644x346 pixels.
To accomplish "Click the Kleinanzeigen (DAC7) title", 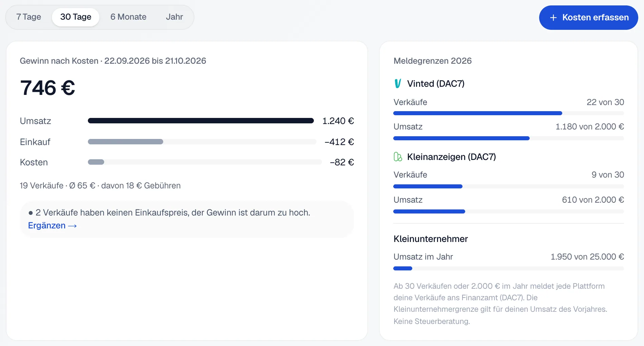I will point(452,157).
